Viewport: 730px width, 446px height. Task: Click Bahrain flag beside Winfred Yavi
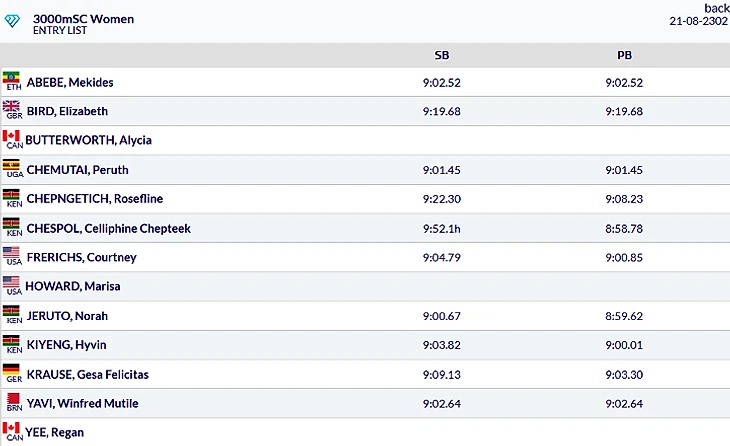click(12, 401)
